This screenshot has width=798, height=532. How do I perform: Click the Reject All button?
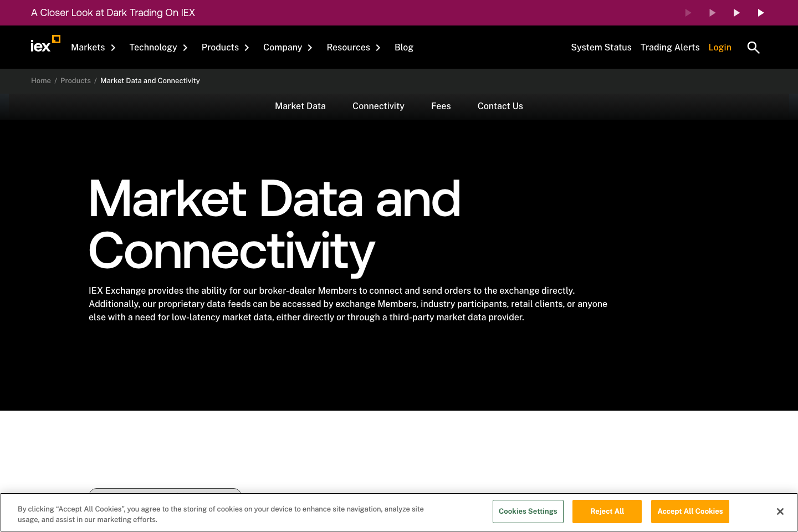pos(607,511)
